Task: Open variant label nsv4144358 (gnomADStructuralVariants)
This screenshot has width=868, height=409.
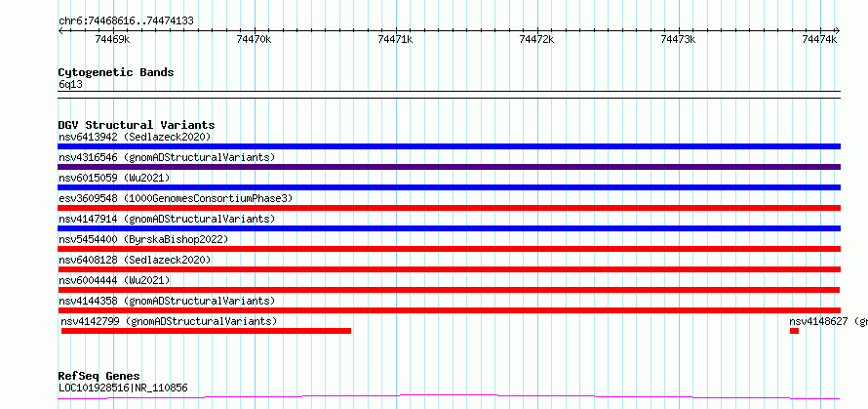Action: [x=167, y=301]
